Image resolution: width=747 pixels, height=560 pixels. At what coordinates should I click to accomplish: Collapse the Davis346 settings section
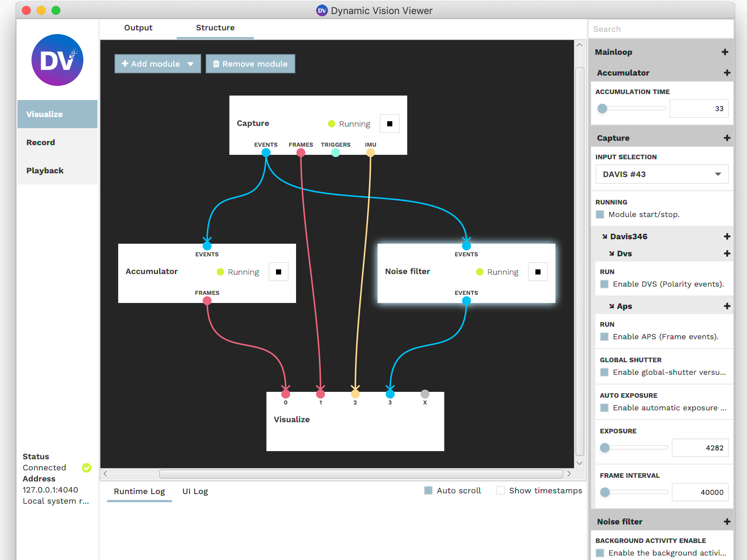pyautogui.click(x=605, y=237)
